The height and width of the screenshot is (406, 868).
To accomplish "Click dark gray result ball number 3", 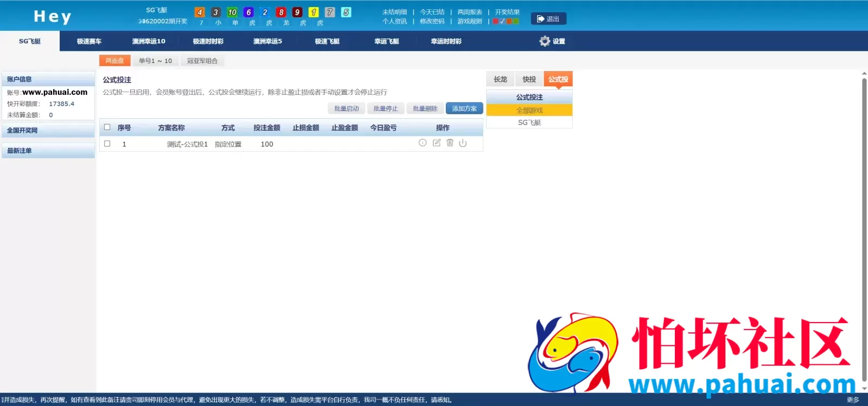I will pos(216,12).
